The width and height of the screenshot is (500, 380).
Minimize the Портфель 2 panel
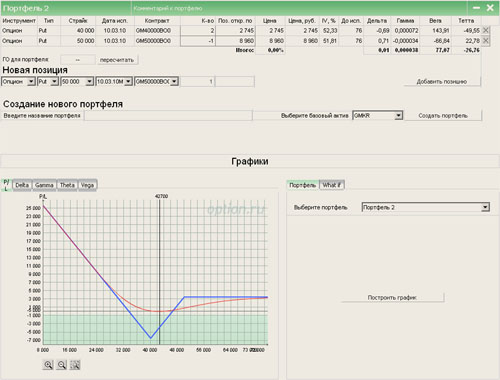click(x=477, y=8)
